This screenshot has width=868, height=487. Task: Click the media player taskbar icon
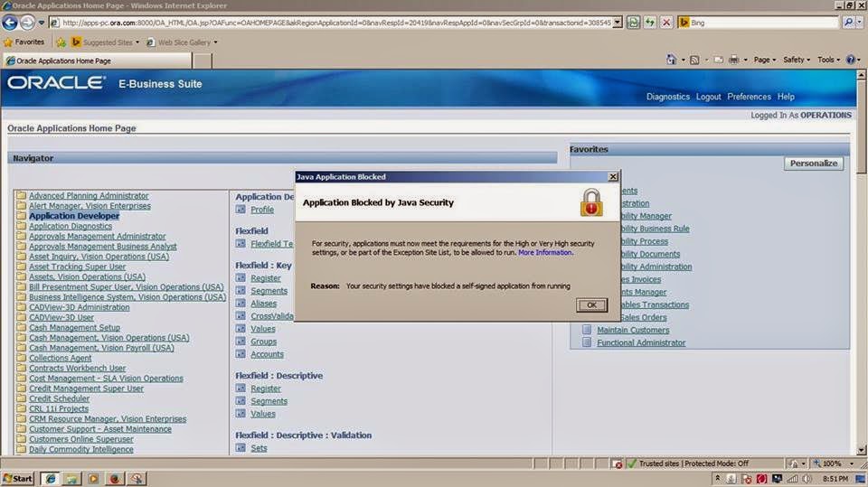pyautogui.click(x=93, y=479)
